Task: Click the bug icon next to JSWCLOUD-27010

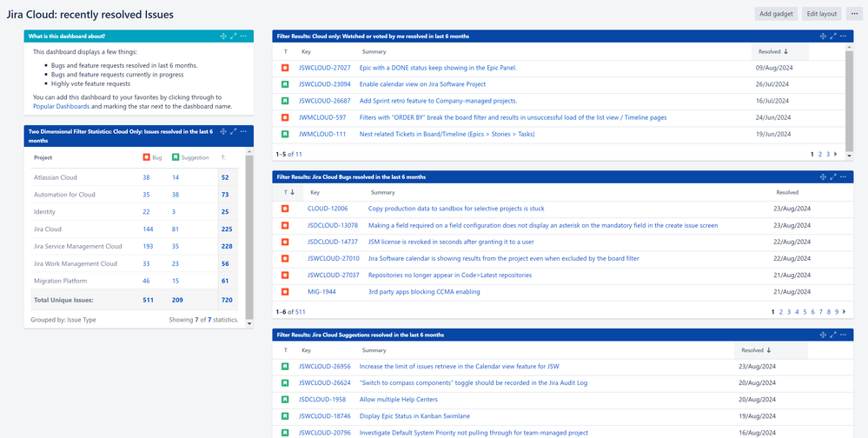Action: click(x=285, y=259)
